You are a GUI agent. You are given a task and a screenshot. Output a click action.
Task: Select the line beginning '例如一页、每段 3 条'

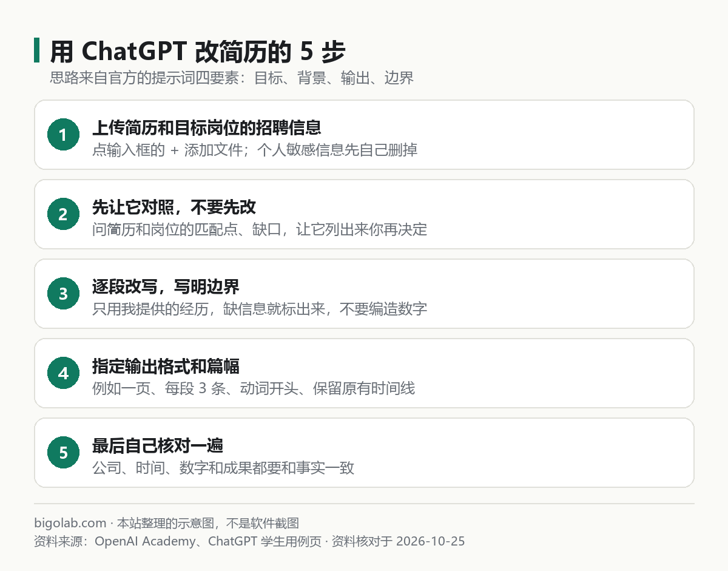254,388
